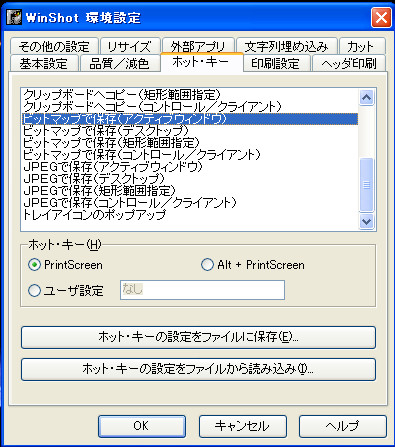Select クリップボードへコピー(矩形範囲指定) row

(190, 95)
